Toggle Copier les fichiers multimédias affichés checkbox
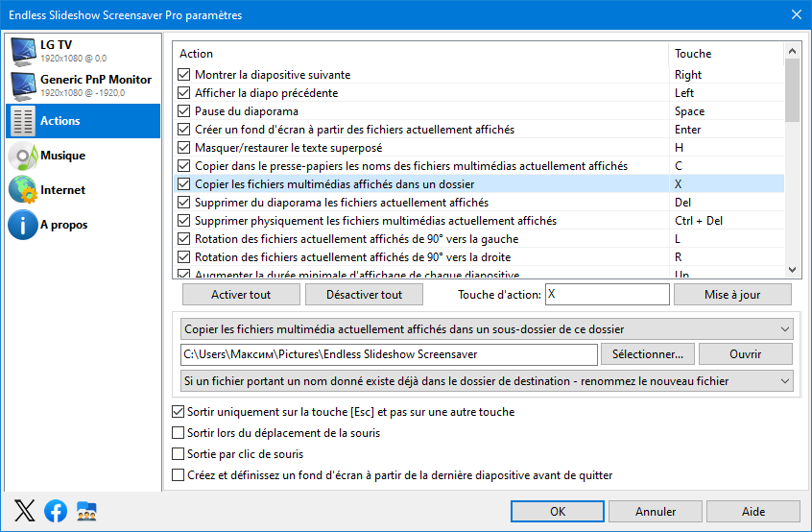 click(x=184, y=183)
